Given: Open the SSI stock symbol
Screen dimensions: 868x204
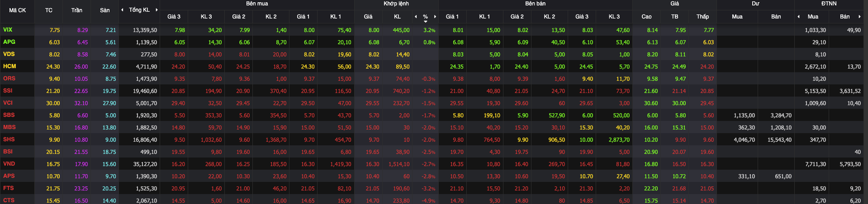Looking at the screenshot, I should (x=8, y=91).
